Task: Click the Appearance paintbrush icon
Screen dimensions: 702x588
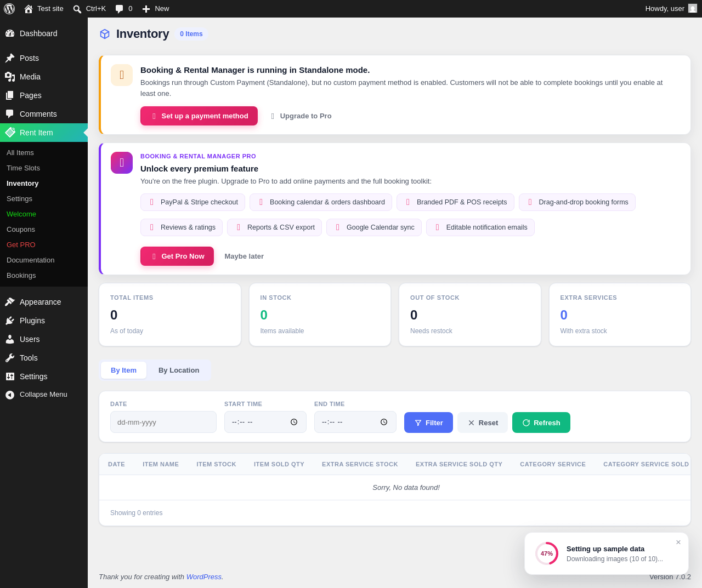Action: point(10,302)
